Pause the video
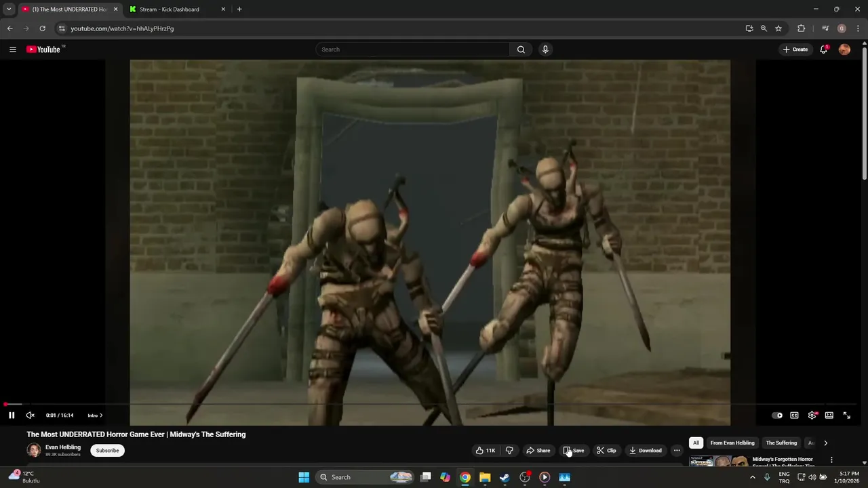Image resolution: width=868 pixels, height=488 pixels. (12, 415)
